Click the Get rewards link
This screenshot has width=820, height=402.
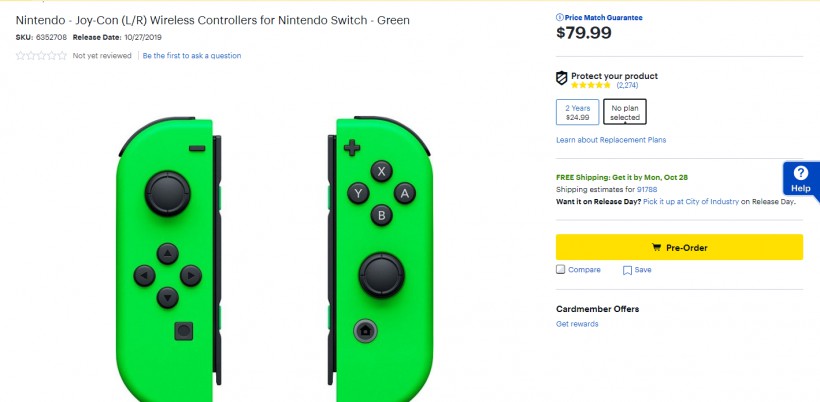coord(577,324)
